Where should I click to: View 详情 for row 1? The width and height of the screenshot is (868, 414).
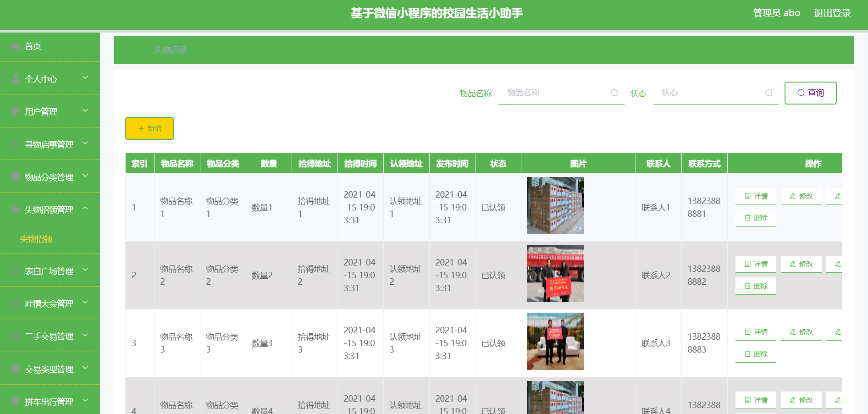click(756, 196)
